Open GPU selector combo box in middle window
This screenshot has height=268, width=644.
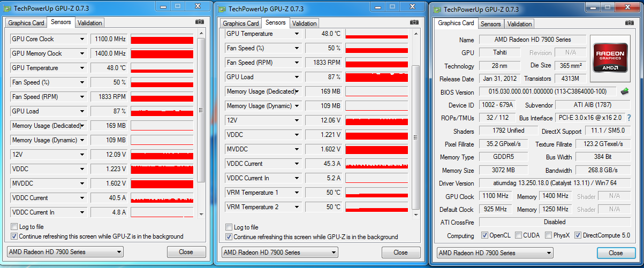[279, 252]
